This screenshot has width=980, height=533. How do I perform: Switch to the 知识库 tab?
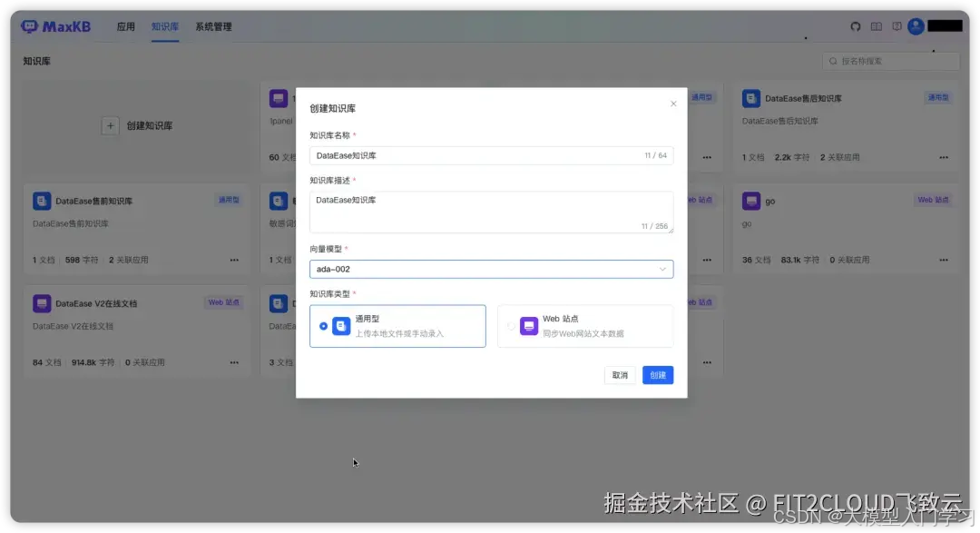tap(165, 27)
